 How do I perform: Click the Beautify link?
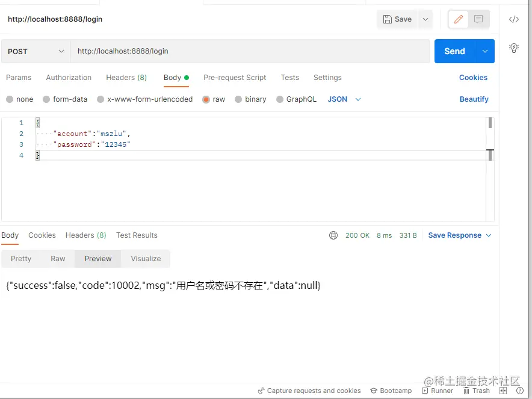coord(474,99)
